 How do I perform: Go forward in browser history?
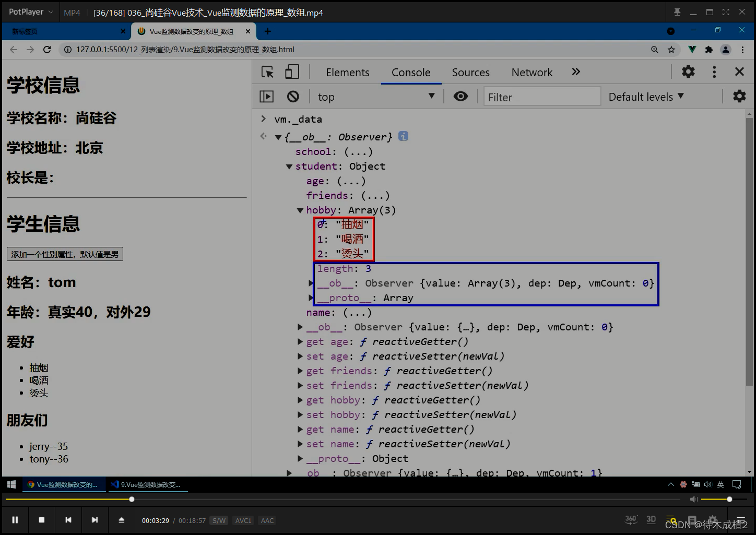30,50
